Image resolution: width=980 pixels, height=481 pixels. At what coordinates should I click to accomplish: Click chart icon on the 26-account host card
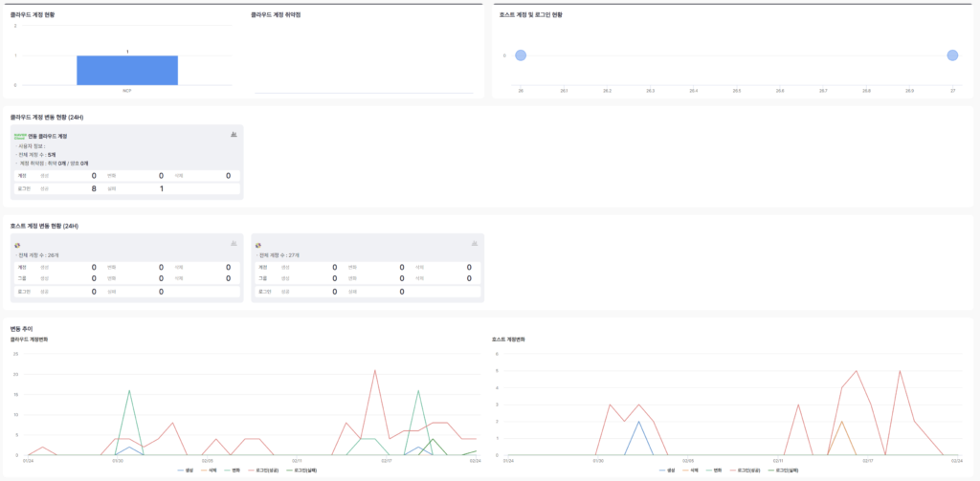coord(234,243)
